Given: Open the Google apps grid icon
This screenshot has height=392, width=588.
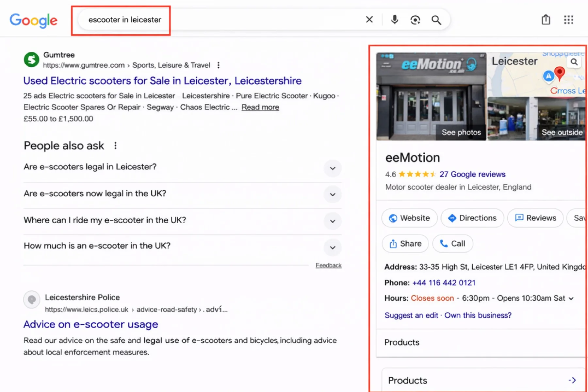Looking at the screenshot, I should pos(569,20).
